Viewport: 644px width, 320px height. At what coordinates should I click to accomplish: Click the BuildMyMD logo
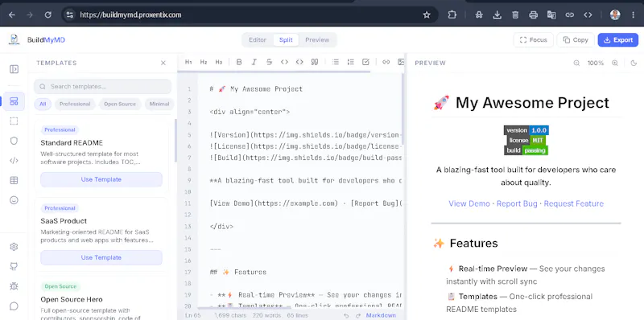[14, 39]
